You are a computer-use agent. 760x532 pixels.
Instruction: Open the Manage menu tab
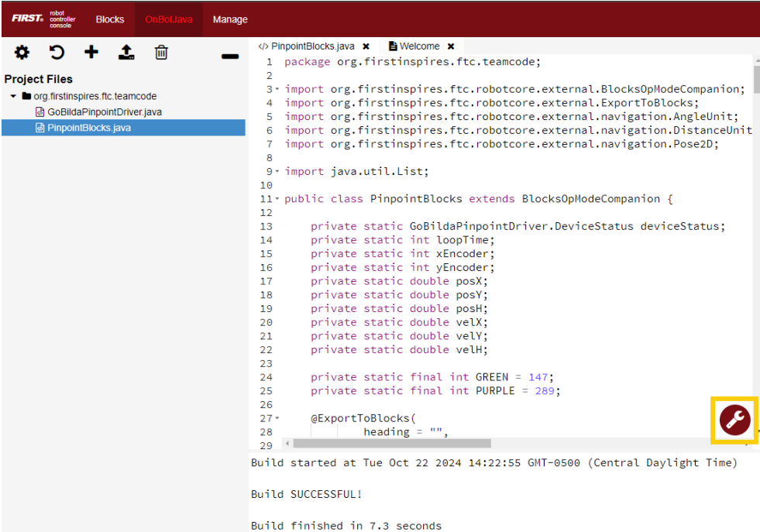[230, 19]
